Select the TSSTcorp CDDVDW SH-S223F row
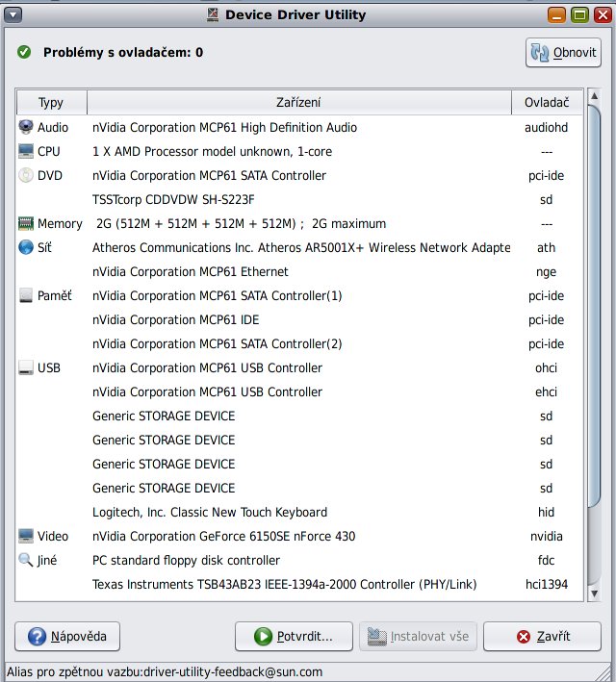This screenshot has width=616, height=682. (173, 199)
